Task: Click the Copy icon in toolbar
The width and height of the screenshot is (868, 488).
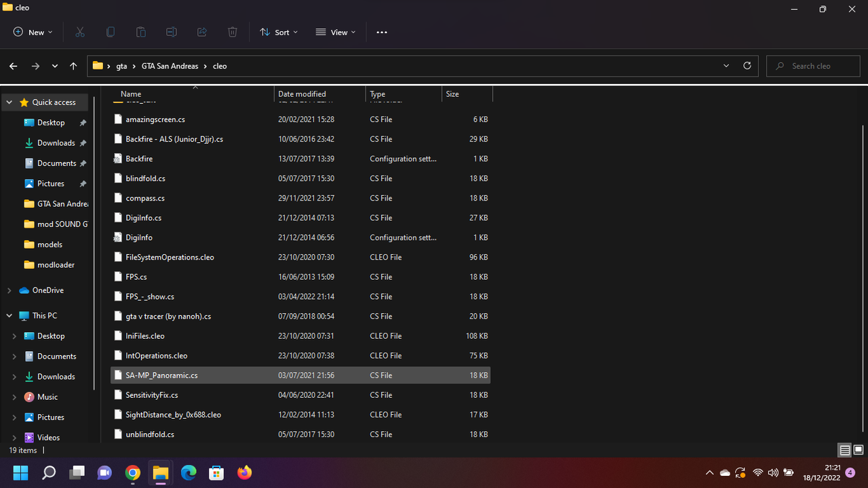Action: (x=111, y=32)
